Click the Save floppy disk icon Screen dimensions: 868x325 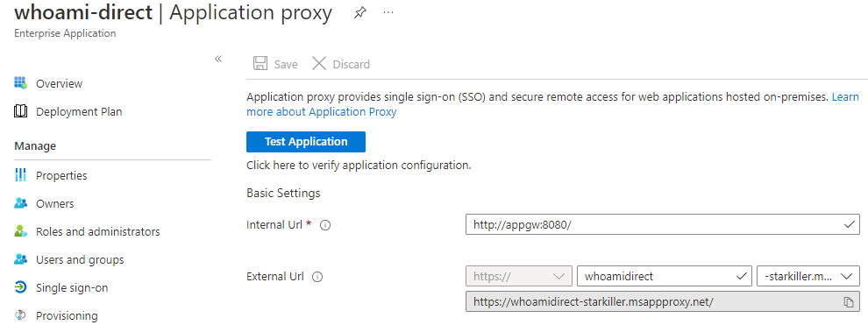click(x=260, y=64)
